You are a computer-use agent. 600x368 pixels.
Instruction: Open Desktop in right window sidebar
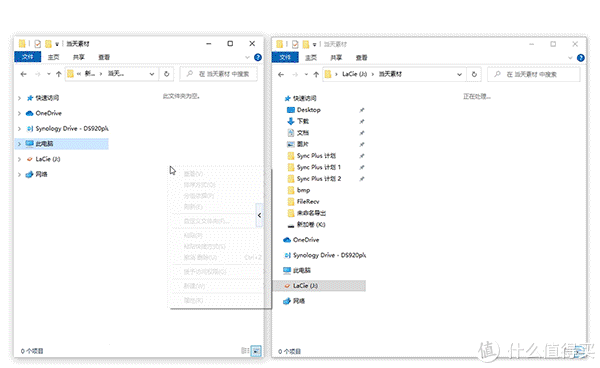coord(304,110)
